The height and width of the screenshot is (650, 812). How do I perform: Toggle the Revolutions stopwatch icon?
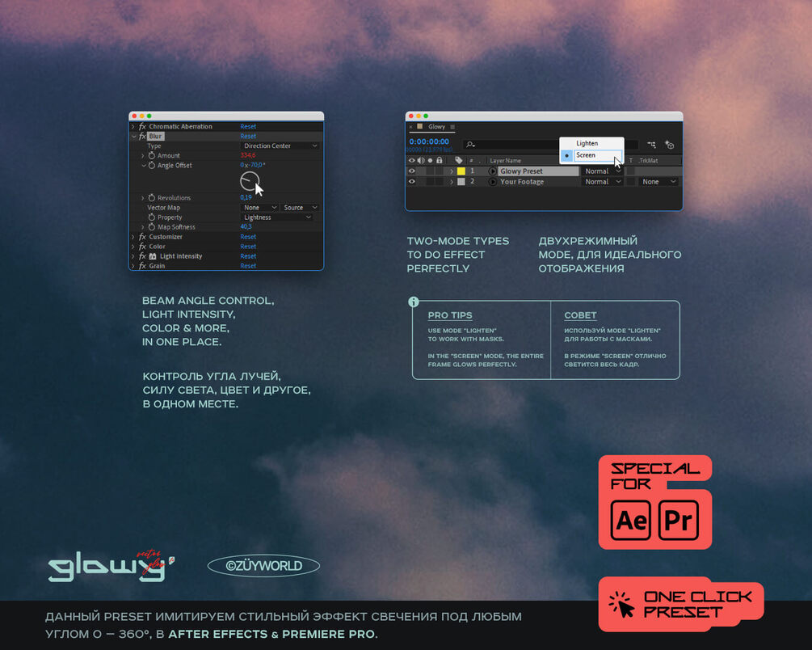click(152, 197)
